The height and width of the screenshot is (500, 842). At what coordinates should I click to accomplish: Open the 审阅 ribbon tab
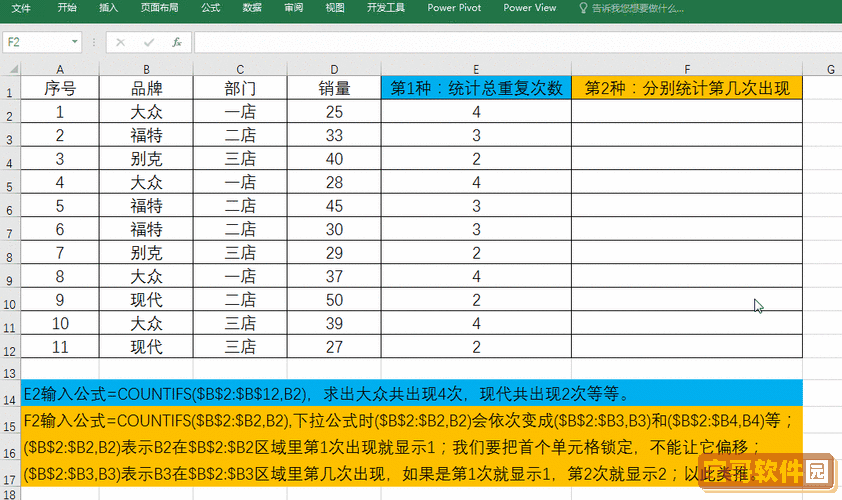click(x=294, y=8)
